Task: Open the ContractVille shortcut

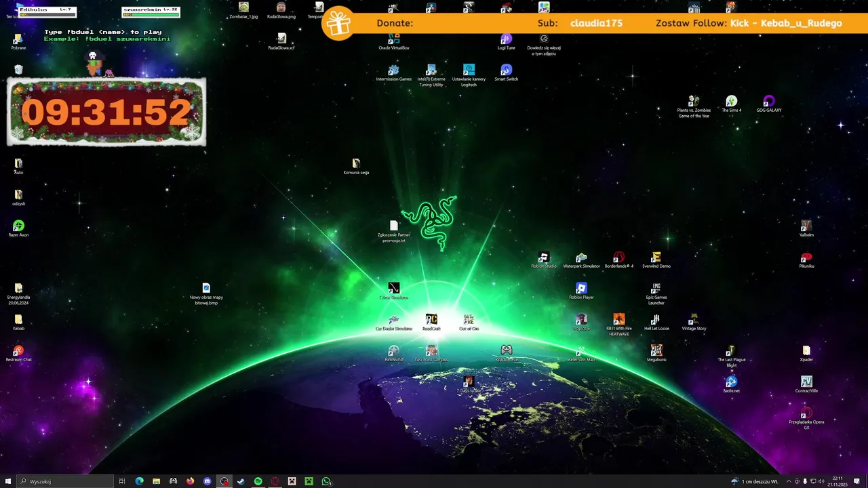Action: tap(806, 384)
